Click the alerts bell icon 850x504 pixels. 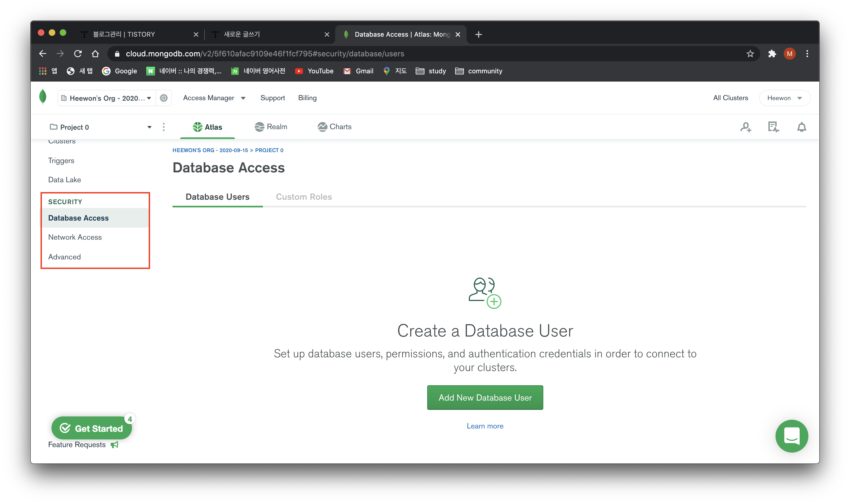coord(802,127)
